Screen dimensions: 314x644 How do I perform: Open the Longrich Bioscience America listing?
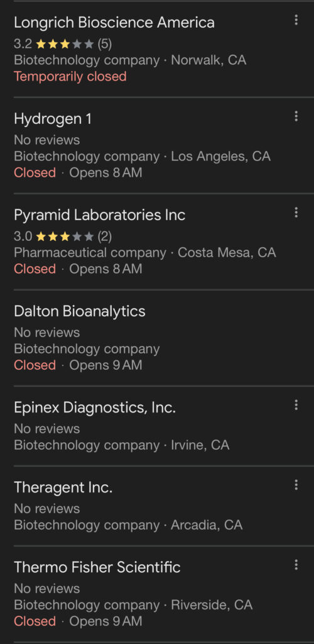tap(157, 49)
